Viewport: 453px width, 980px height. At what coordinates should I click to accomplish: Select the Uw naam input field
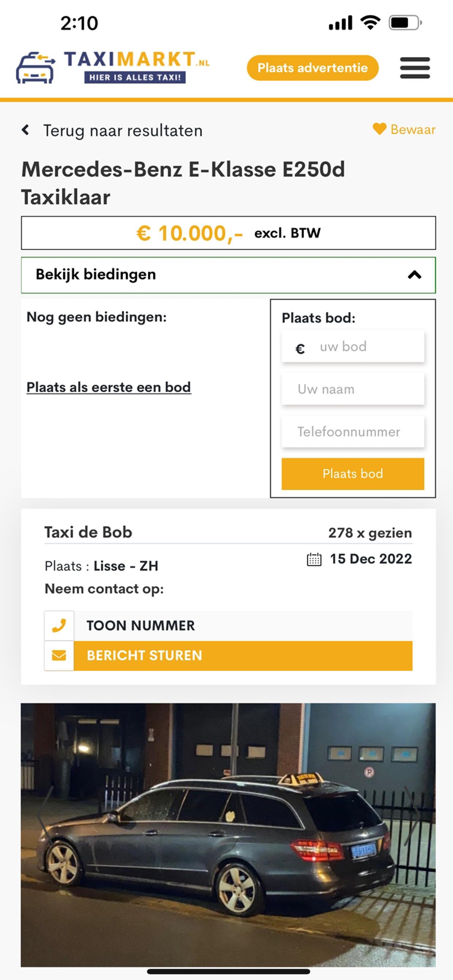[353, 389]
